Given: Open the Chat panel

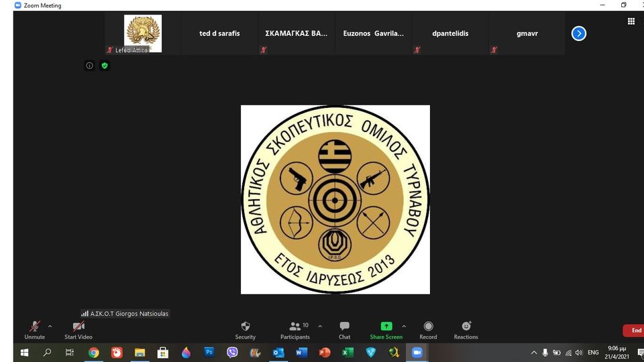Looking at the screenshot, I should (345, 330).
